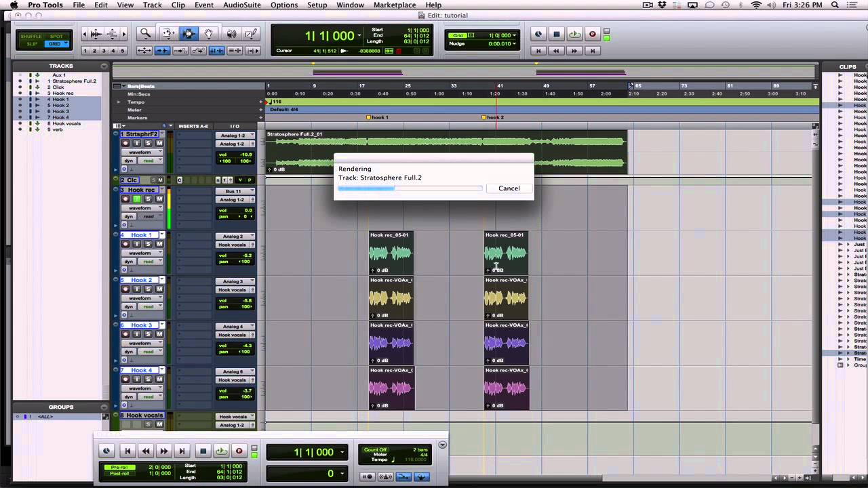Click top toolbar Return to Zero button
Viewport: 868px width, 488px height.
click(x=538, y=51)
